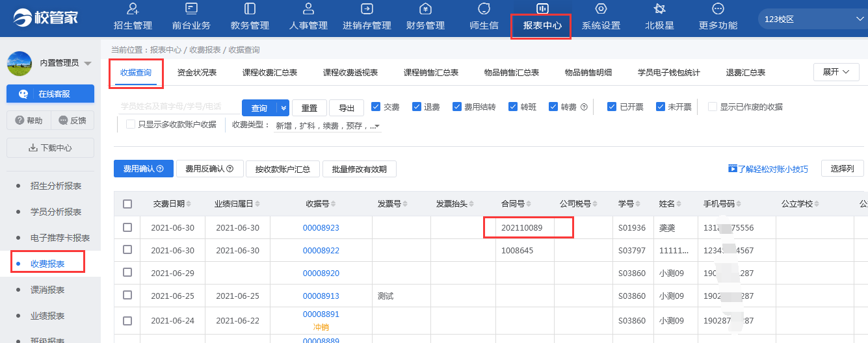The width and height of the screenshot is (868, 343).
Task: Open the 在线客服 button
Action: 51,94
